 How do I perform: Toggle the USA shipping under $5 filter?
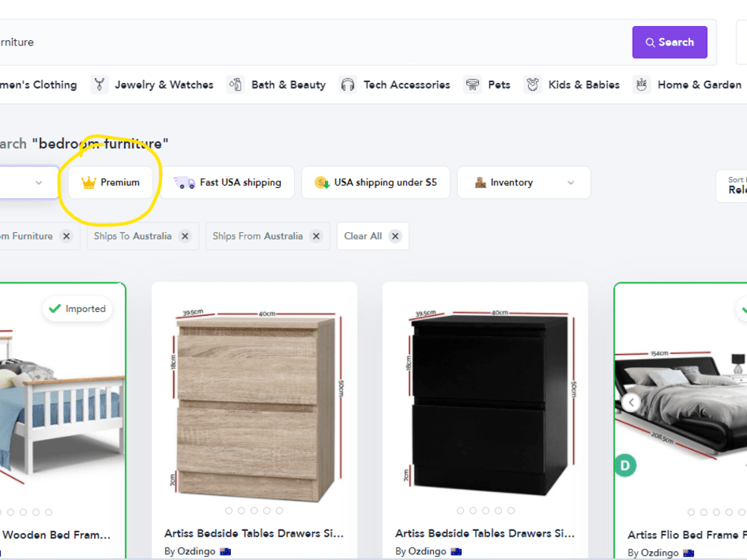[376, 182]
